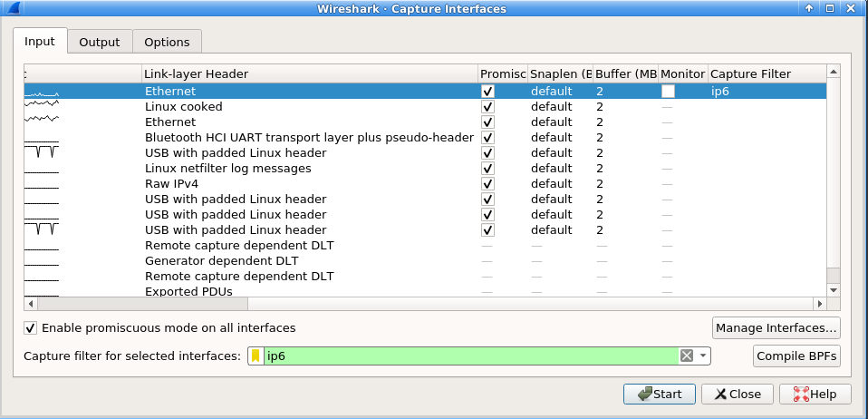Open Help for capture interfaces
The width and height of the screenshot is (868, 419).
(x=815, y=394)
